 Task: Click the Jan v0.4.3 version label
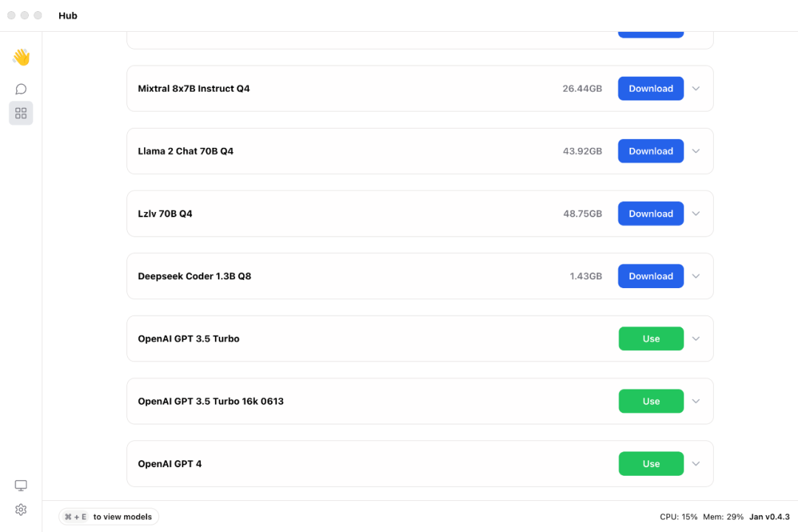coord(769,516)
